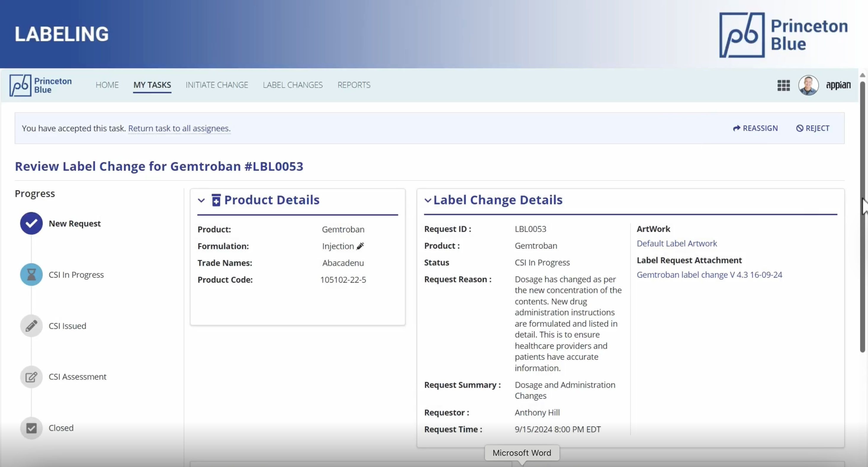Viewport: 868px width, 467px height.
Task: Reject the accepted task
Action: click(813, 128)
